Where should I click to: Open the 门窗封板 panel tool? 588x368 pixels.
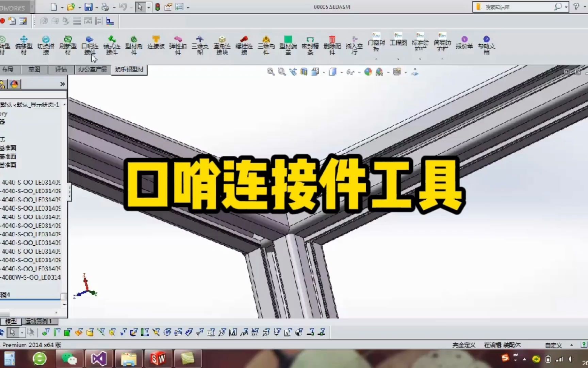click(x=376, y=42)
